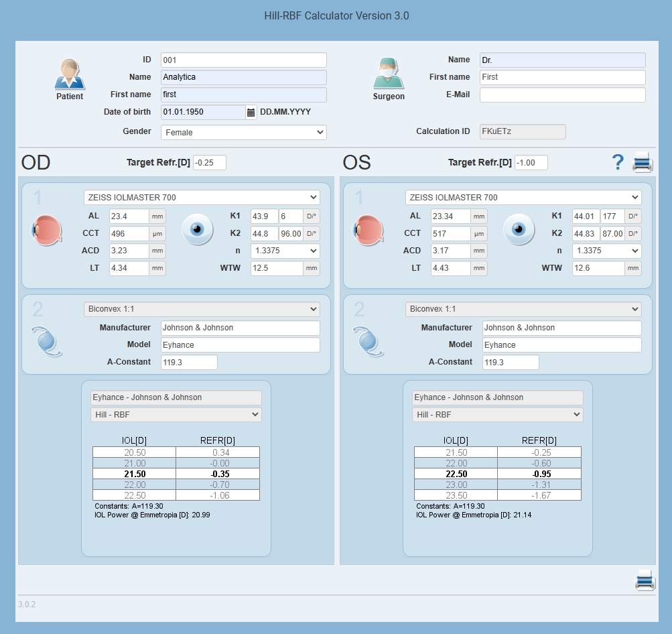Click the OD axial length AL field

coord(129,216)
